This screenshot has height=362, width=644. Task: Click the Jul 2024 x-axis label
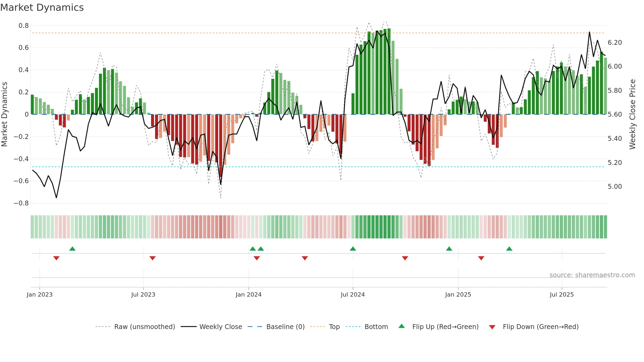point(353,294)
